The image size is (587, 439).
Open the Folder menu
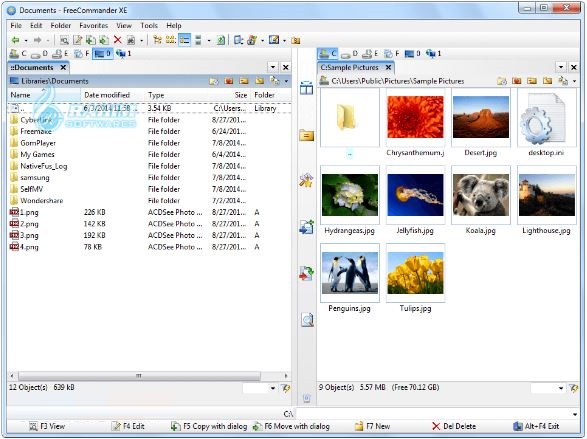click(x=61, y=25)
